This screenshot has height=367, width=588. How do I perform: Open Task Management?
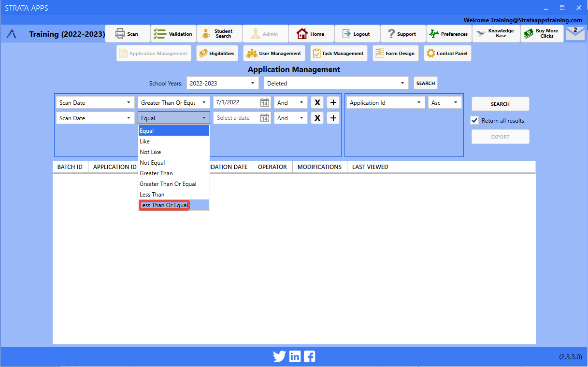(339, 54)
